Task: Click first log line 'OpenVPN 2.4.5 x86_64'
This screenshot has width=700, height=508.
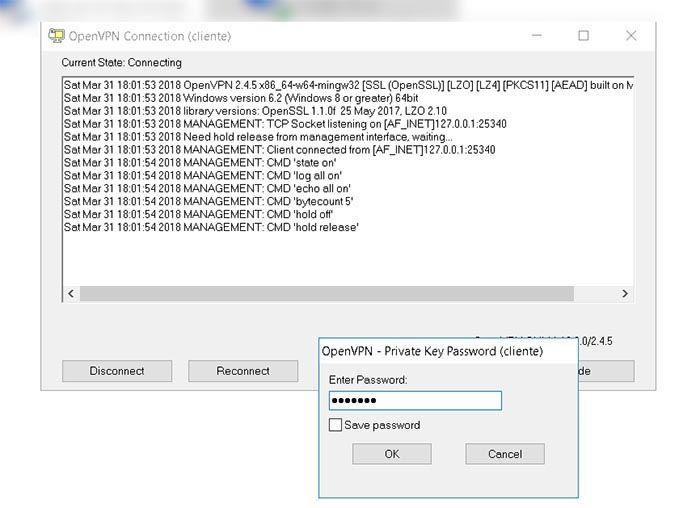Action: 348,85
